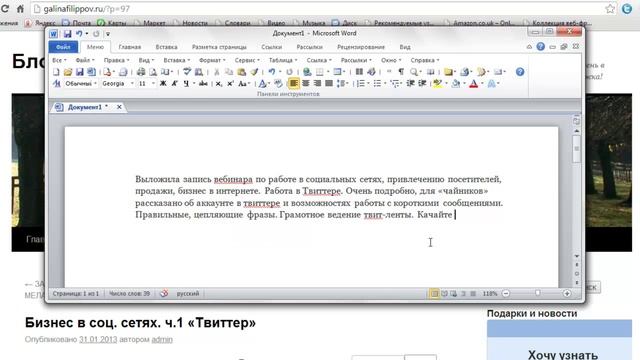Click the русский language indicator in status bar
Viewport: 640px width, 360px height.
pyautogui.click(x=188, y=293)
